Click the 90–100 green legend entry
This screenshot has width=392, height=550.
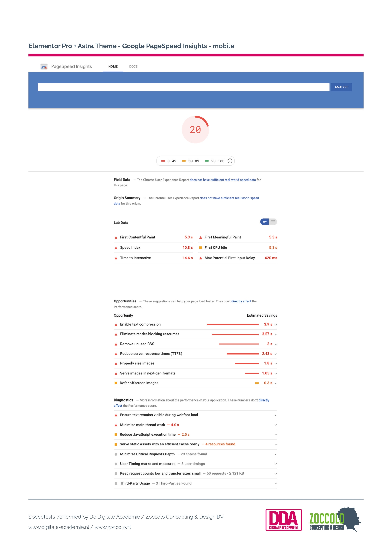[x=215, y=161]
